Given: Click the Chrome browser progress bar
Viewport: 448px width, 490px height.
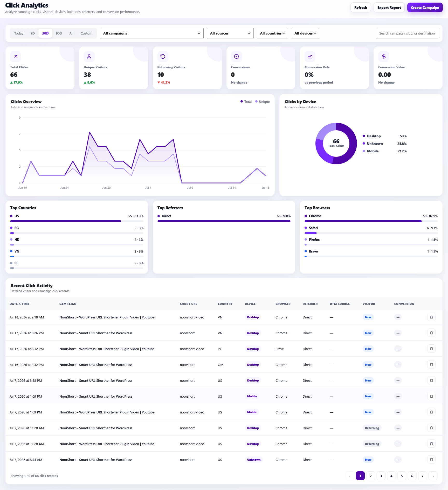Looking at the screenshot, I should [x=371, y=221].
